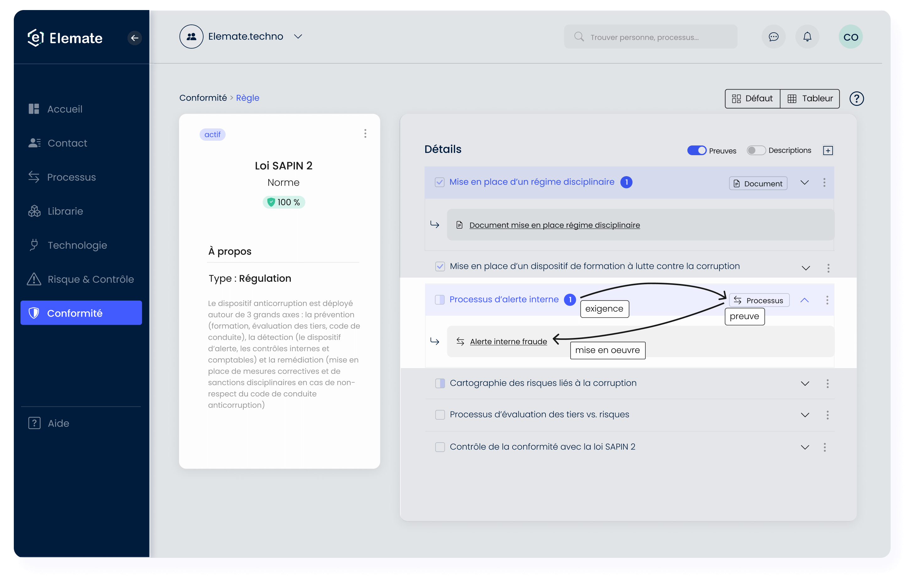Image resolution: width=917 pixels, height=588 pixels.
Task: Expand Cartographie des risques details
Action: click(806, 382)
